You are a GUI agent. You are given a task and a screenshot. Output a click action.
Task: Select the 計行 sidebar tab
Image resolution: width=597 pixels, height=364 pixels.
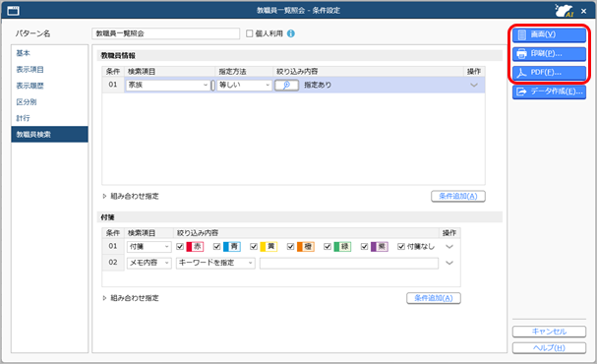pos(49,118)
